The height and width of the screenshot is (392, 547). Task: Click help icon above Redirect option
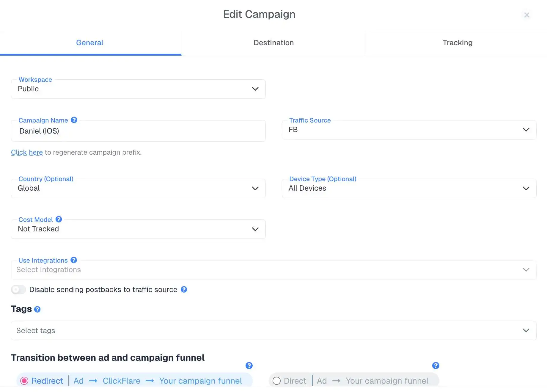(x=249, y=366)
